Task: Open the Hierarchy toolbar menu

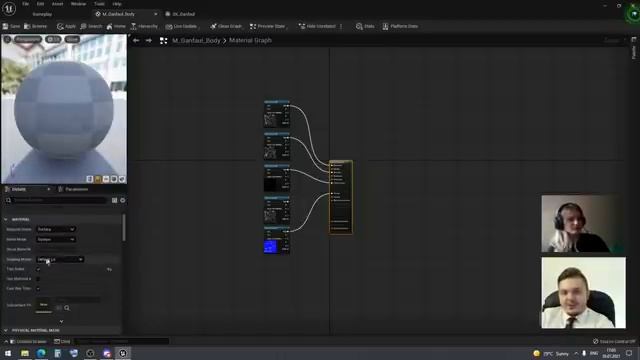Action: [144, 26]
